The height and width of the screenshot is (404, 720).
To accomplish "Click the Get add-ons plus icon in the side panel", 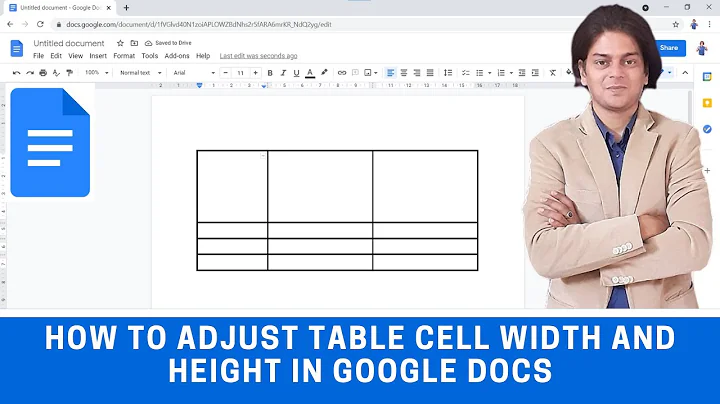I will coord(707,170).
